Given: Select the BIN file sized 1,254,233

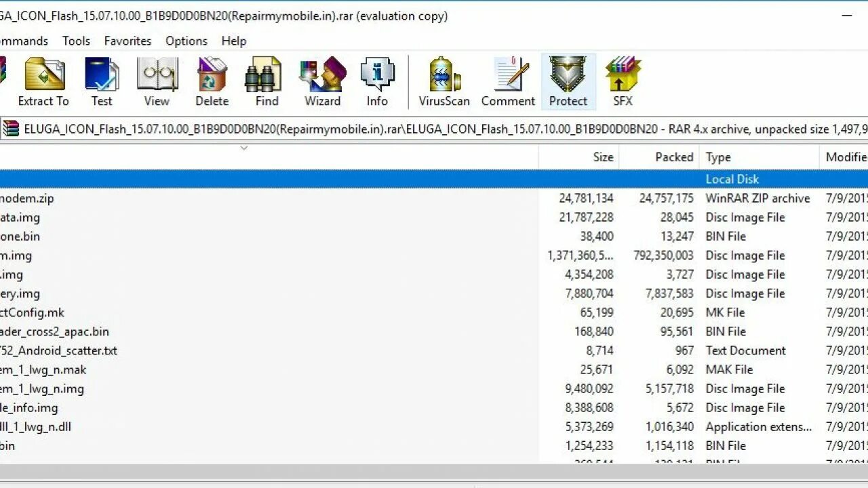Looking at the screenshot, I should click(x=434, y=445).
